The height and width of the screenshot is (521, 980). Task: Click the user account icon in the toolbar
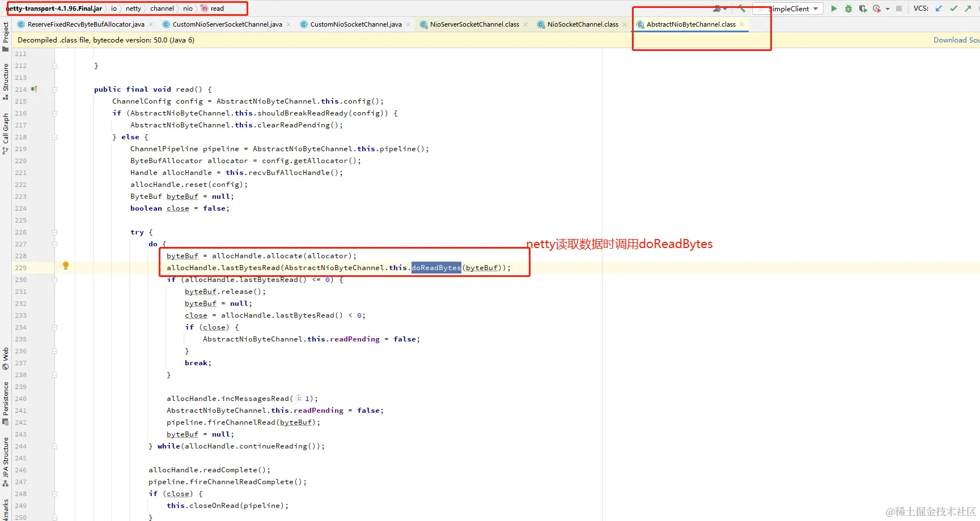(718, 8)
